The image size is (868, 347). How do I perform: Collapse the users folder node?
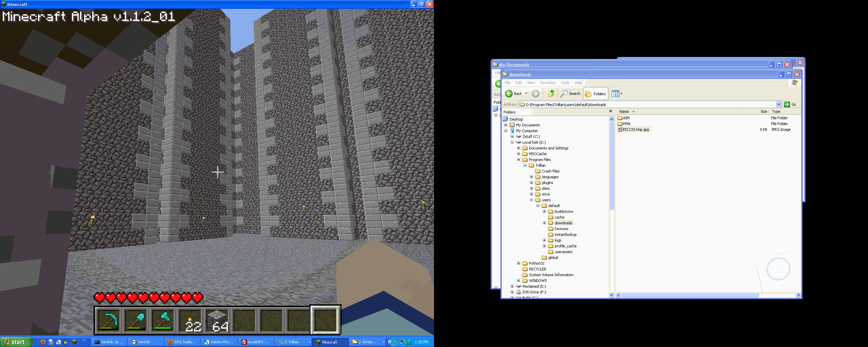pos(531,200)
